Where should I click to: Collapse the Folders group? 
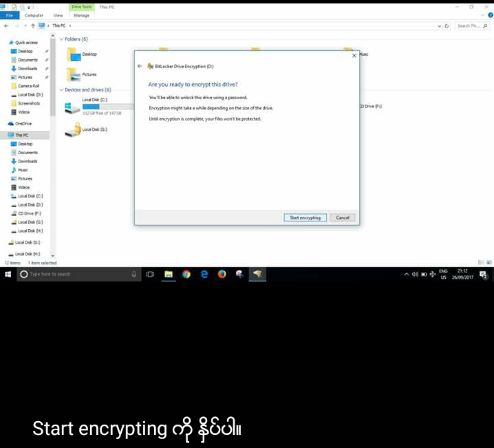[61, 39]
